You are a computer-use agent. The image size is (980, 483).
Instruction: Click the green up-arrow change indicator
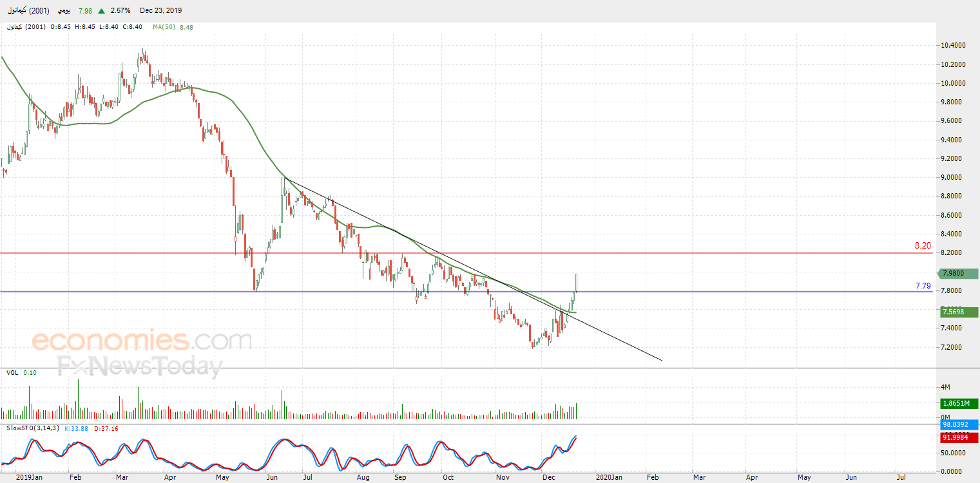[x=102, y=11]
